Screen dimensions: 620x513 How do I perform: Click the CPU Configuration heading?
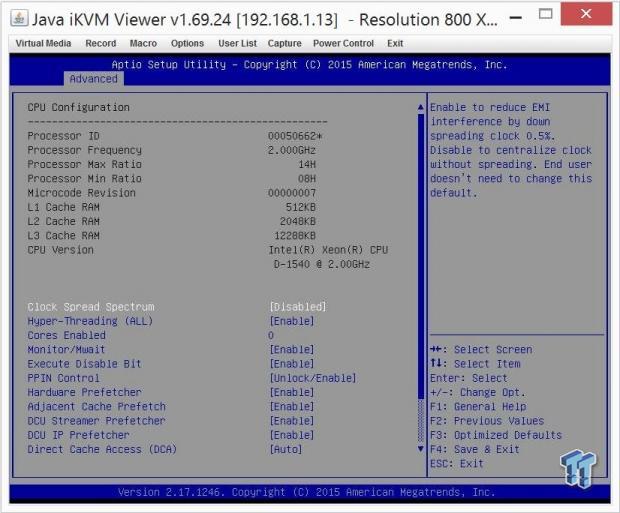pyautogui.click(x=78, y=108)
